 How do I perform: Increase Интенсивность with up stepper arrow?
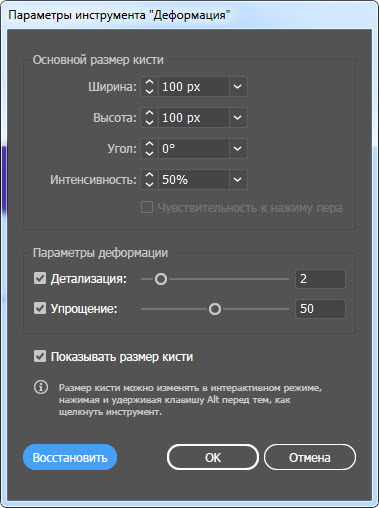(150, 175)
